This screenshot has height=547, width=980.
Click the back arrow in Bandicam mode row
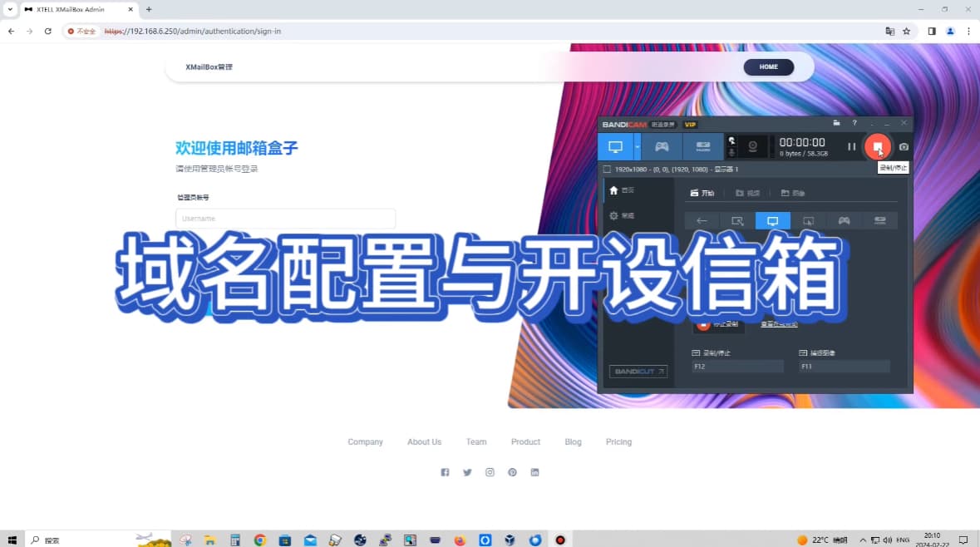pos(702,220)
